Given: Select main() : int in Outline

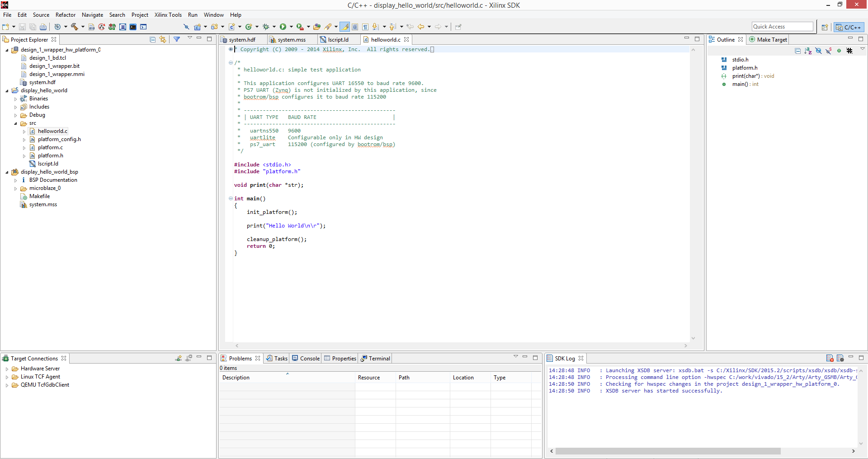Looking at the screenshot, I should [x=745, y=84].
